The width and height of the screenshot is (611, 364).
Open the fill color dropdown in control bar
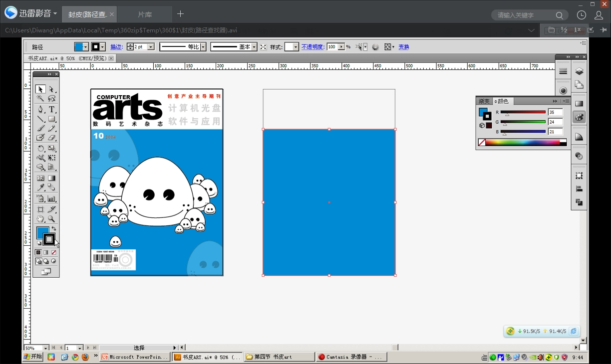[x=86, y=47]
